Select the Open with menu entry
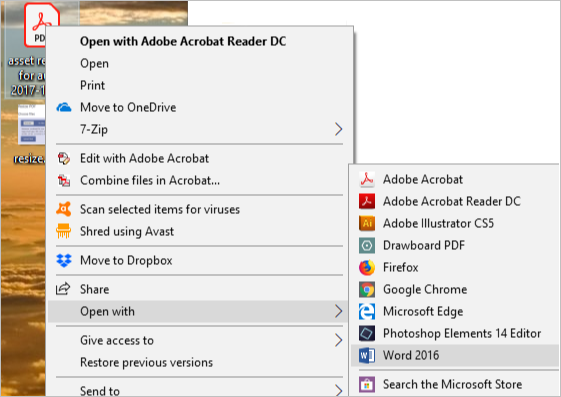The image size is (561, 397). (198, 312)
